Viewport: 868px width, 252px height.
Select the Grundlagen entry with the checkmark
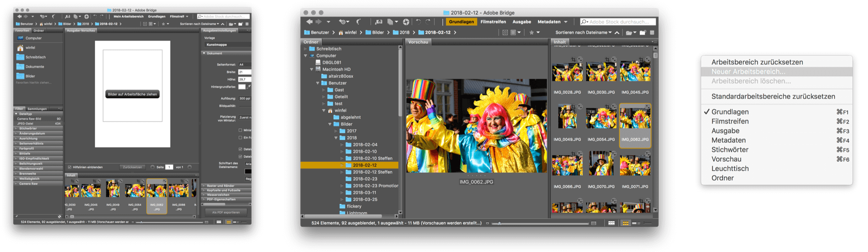coord(729,112)
